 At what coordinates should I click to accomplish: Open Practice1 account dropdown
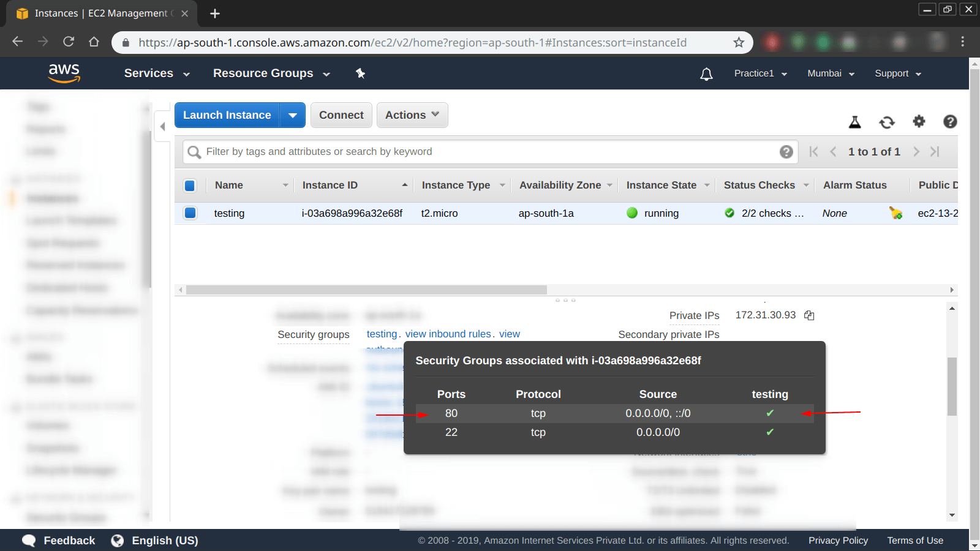tap(761, 73)
